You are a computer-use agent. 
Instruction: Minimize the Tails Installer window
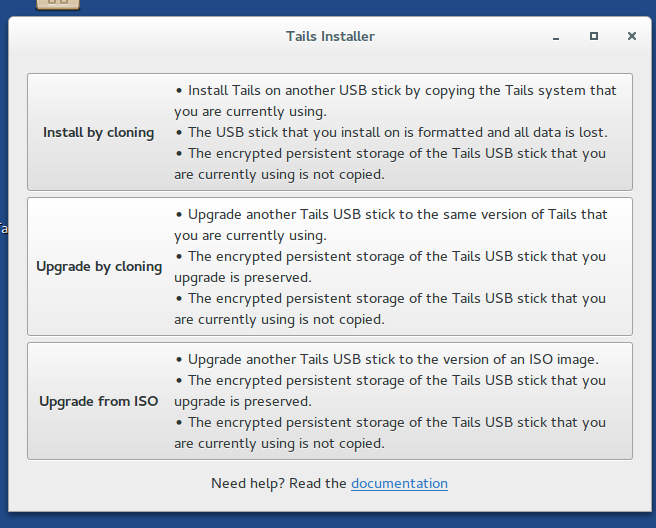click(556, 37)
